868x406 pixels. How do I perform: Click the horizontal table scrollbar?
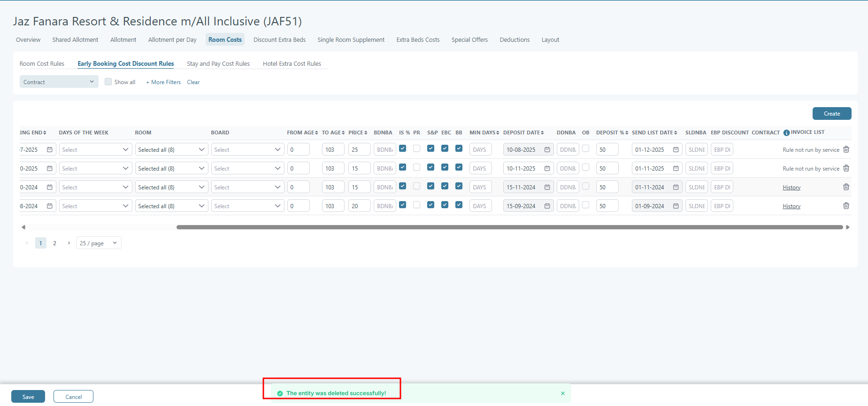[509, 227]
